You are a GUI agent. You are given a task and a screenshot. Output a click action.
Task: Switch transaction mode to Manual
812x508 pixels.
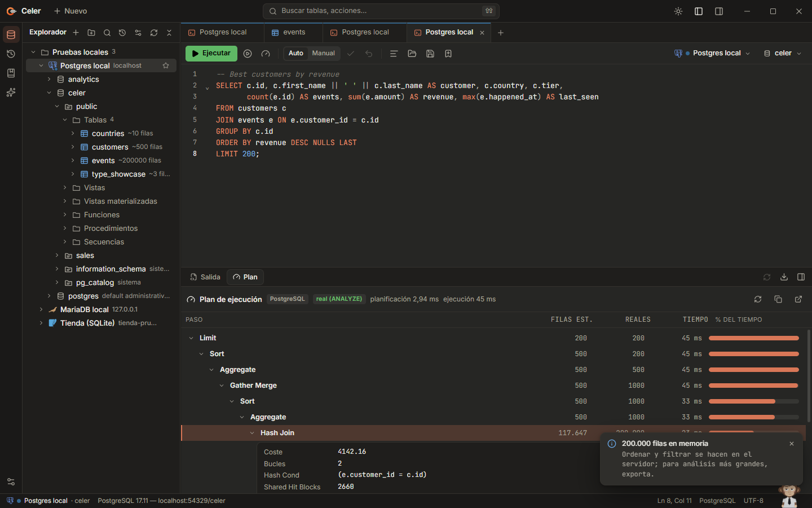[324, 54]
